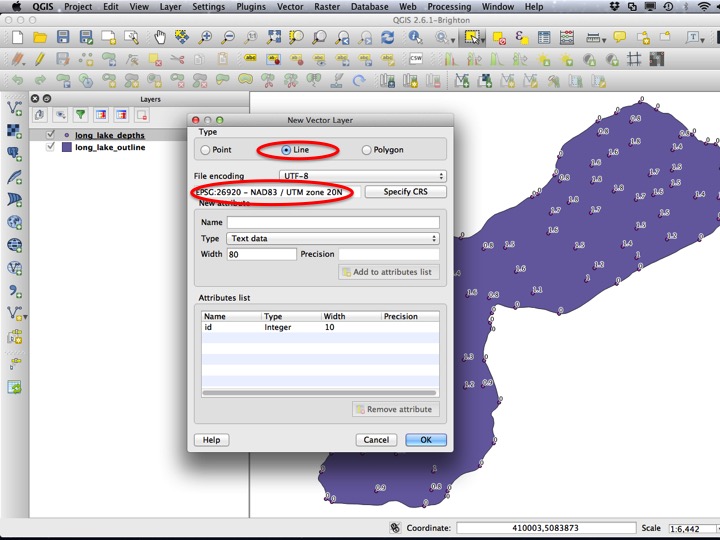The image size is (720, 540).
Task: Click the attributes list horizontal scrollbar
Action: pyautogui.click(x=319, y=393)
